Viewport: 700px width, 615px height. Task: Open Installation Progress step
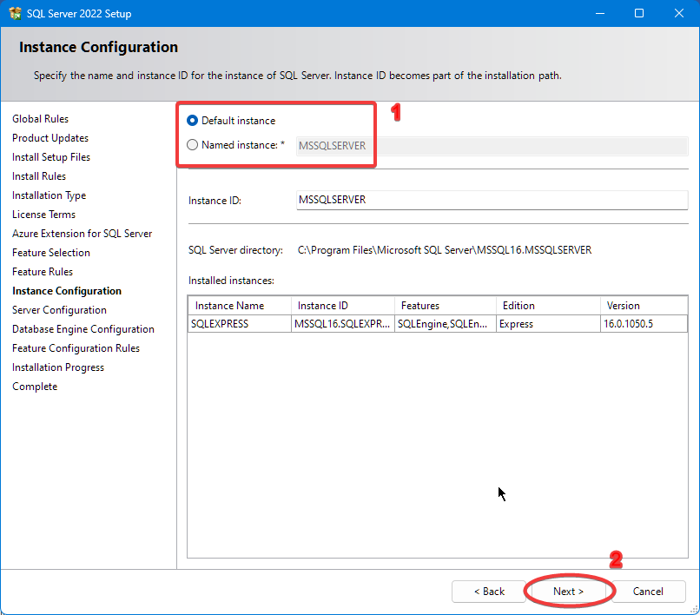pos(58,367)
